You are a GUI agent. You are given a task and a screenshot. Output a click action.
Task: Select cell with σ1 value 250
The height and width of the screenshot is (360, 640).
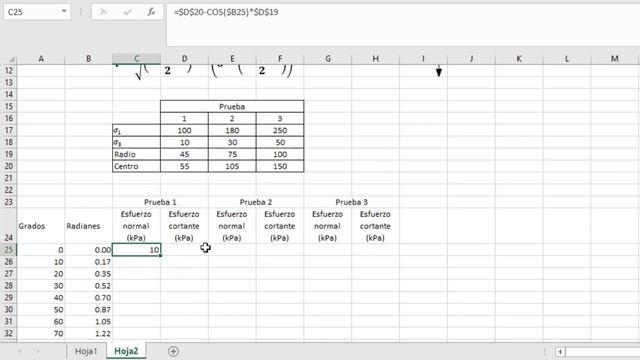pyautogui.click(x=280, y=130)
